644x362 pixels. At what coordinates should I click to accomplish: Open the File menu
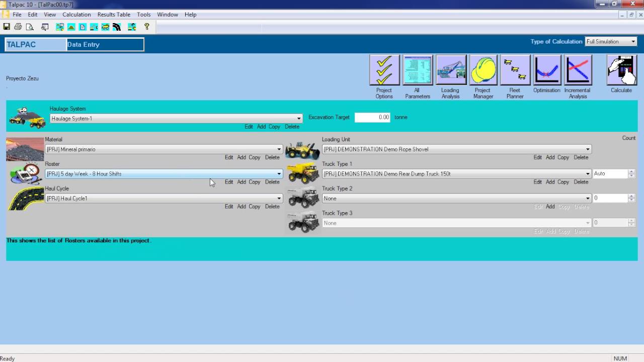point(17,15)
